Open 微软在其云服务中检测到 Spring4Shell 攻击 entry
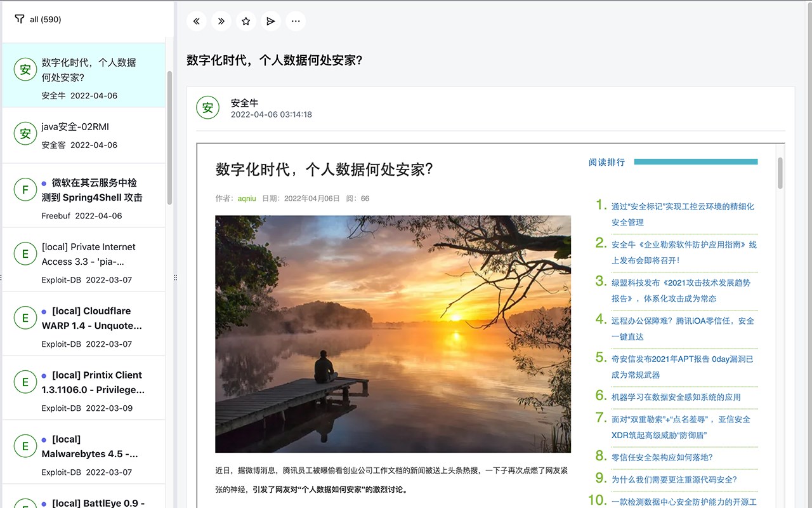The image size is (812, 508). click(x=84, y=196)
